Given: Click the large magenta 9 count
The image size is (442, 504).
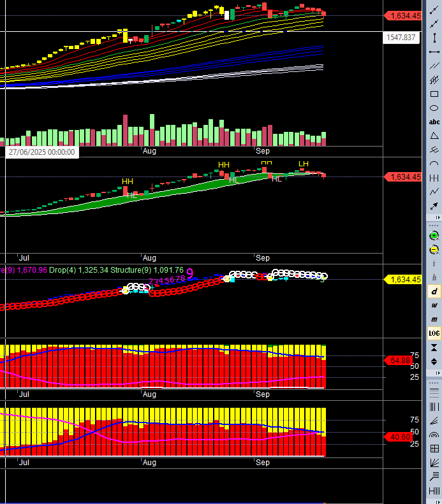Looking at the screenshot, I should [190, 273].
